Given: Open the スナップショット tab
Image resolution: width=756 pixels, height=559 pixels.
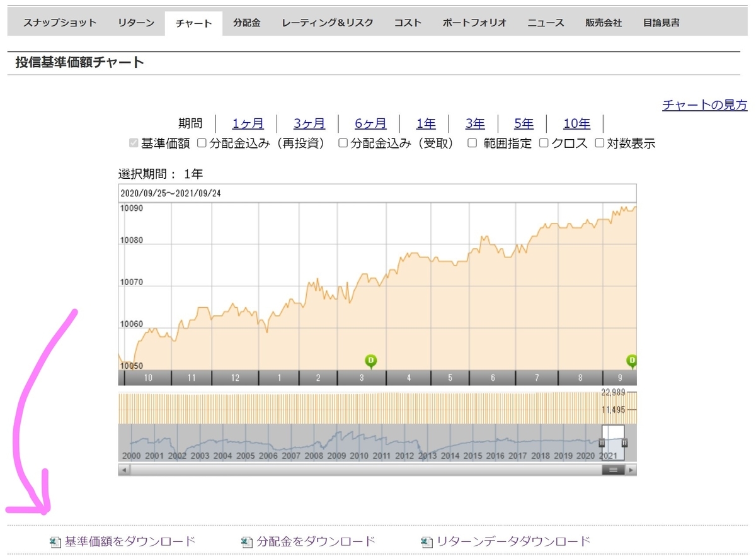Looking at the screenshot, I should point(60,23).
